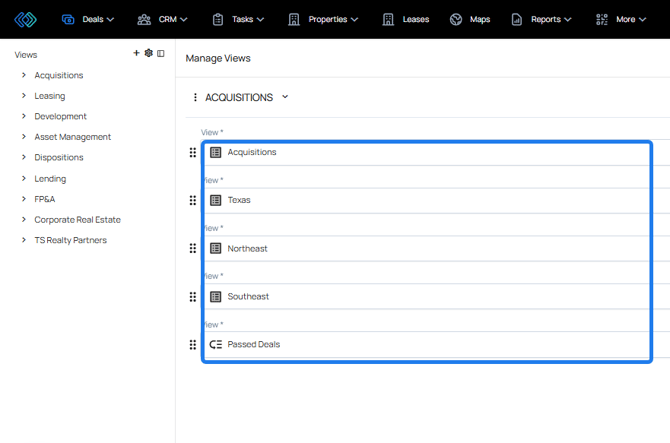Click the Maps globe icon
This screenshot has height=443, width=670.
coord(456,19)
